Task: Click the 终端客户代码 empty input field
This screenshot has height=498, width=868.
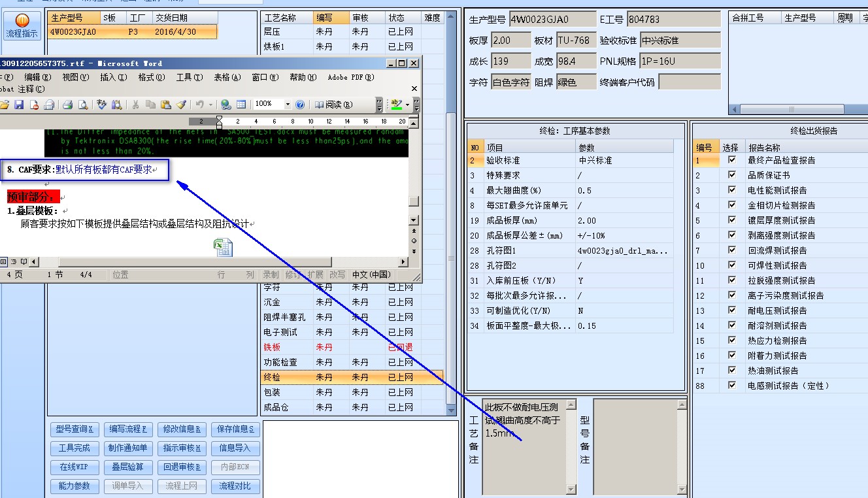Action: (x=690, y=82)
